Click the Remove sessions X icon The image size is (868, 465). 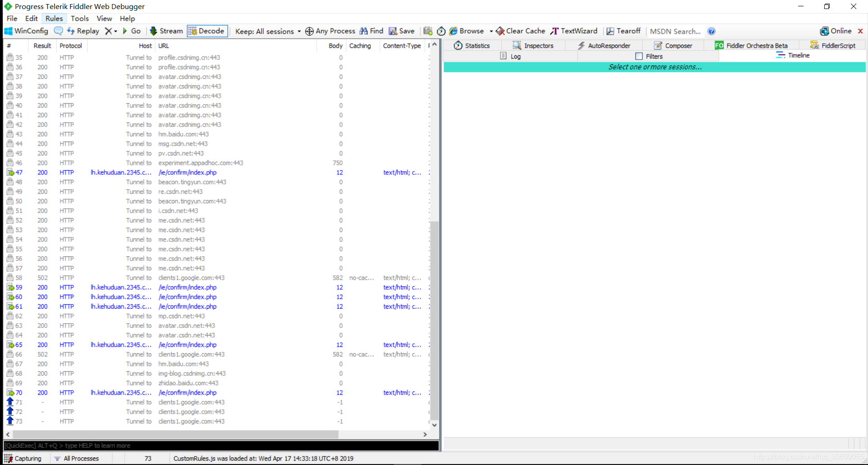click(108, 31)
